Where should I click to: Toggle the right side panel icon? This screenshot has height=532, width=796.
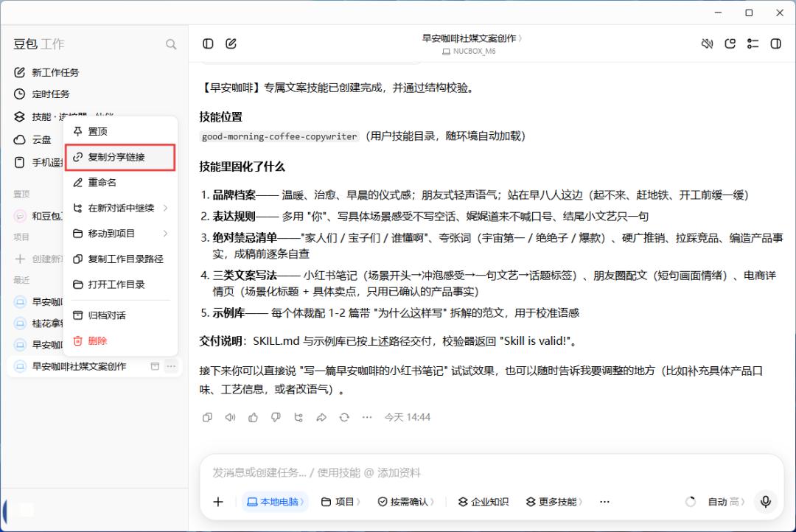[x=775, y=43]
